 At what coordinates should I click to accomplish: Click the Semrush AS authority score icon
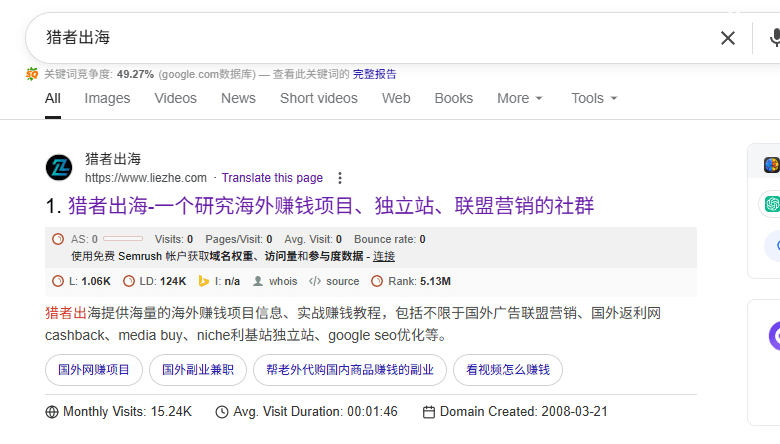(x=58, y=239)
